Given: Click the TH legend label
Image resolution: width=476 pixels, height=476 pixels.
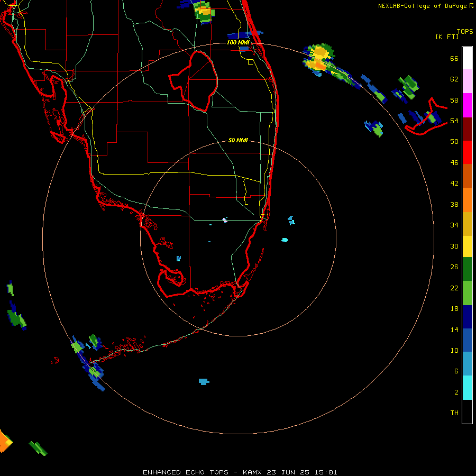Looking at the screenshot, I should (x=454, y=413).
